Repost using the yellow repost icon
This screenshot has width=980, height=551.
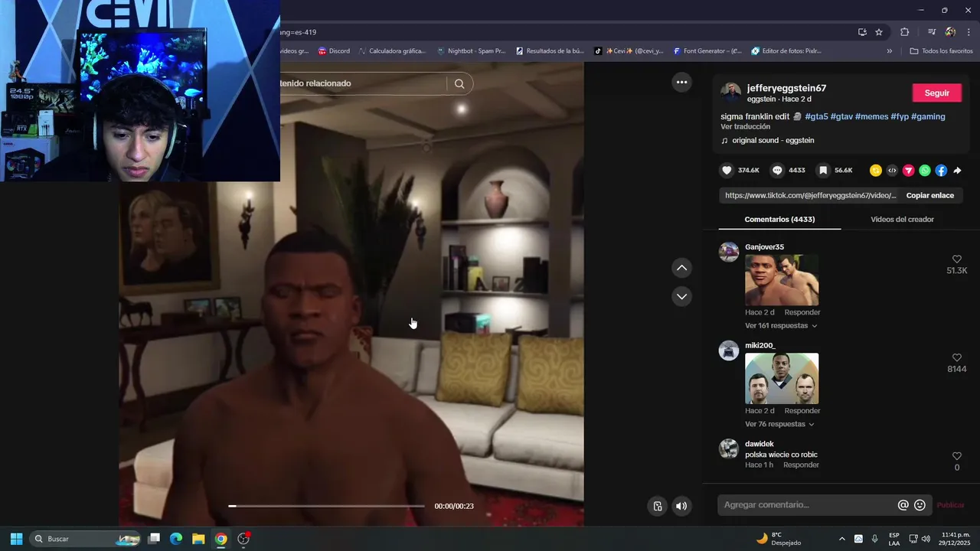tap(876, 171)
